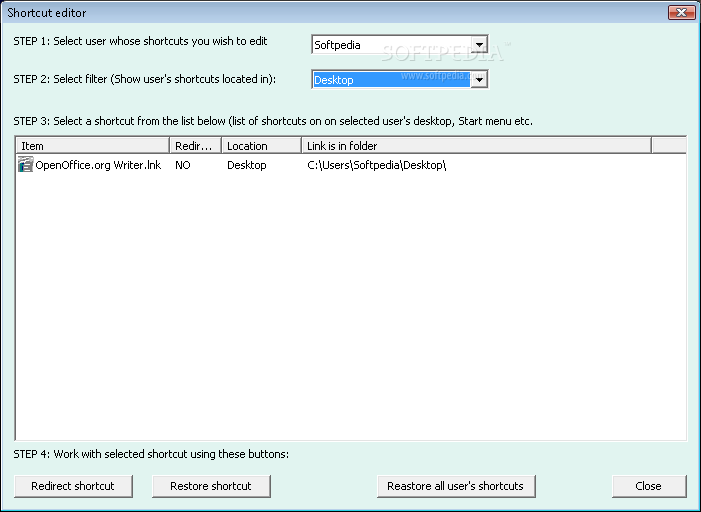Click the OpenOffice.org Writer shortcut icon
Image resolution: width=701 pixels, height=512 pixels.
pyautogui.click(x=25, y=165)
